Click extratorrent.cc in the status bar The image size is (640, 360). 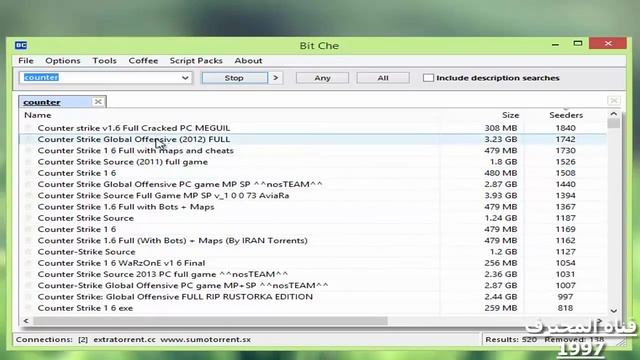(124, 340)
